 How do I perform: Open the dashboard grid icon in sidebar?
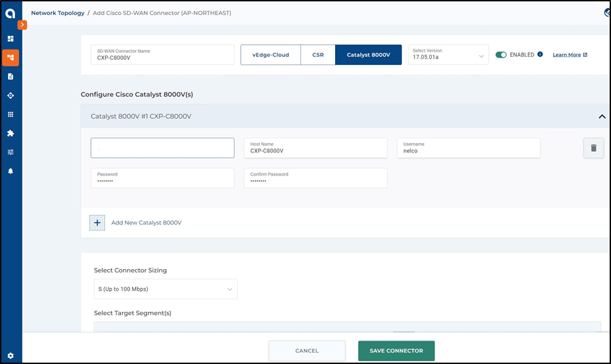pyautogui.click(x=11, y=39)
